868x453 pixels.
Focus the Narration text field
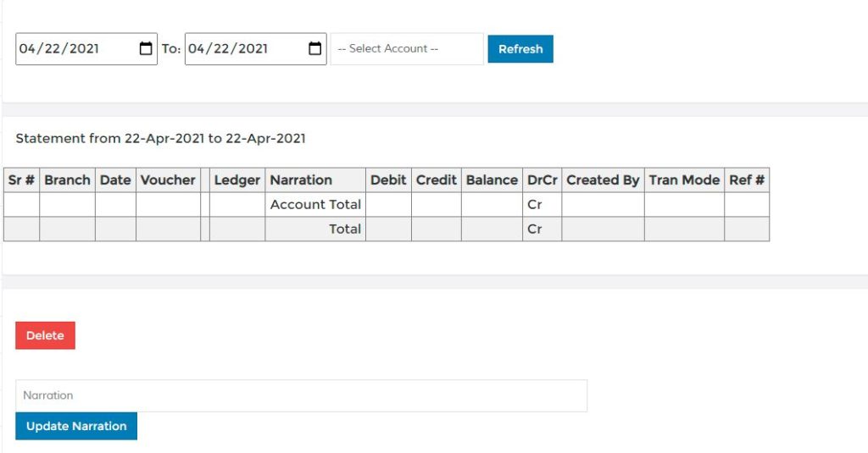tap(301, 395)
